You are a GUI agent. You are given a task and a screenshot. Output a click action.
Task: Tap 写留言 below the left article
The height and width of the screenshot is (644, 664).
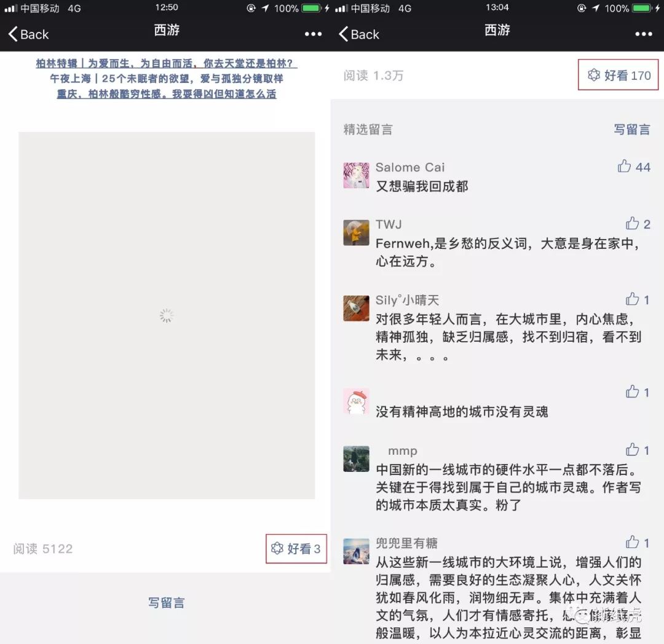point(166,603)
